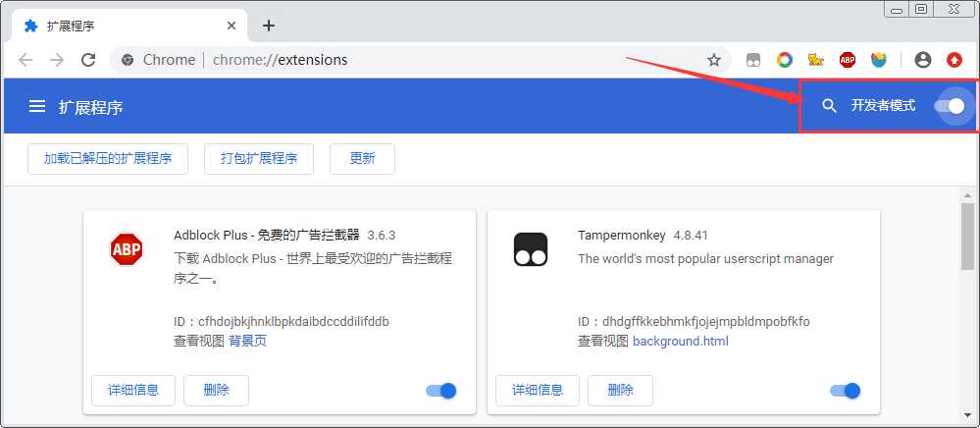Click the site info icon before Chrome
980x428 pixels.
click(x=128, y=60)
